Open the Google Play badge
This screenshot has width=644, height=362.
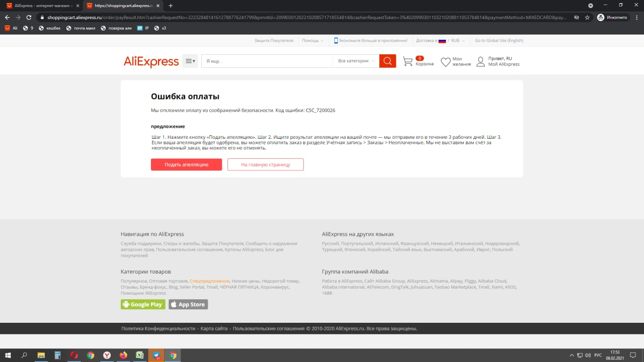[143, 304]
